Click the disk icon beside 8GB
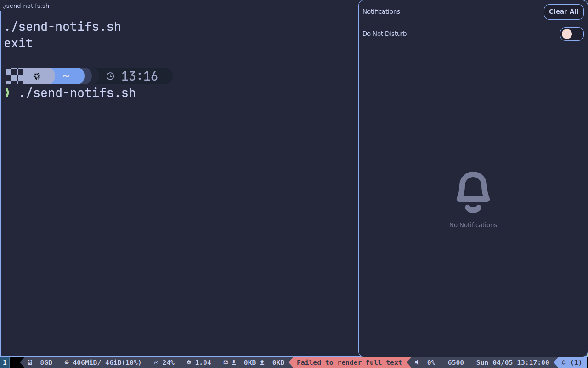Screen dimensions: 588x368 tap(30, 362)
